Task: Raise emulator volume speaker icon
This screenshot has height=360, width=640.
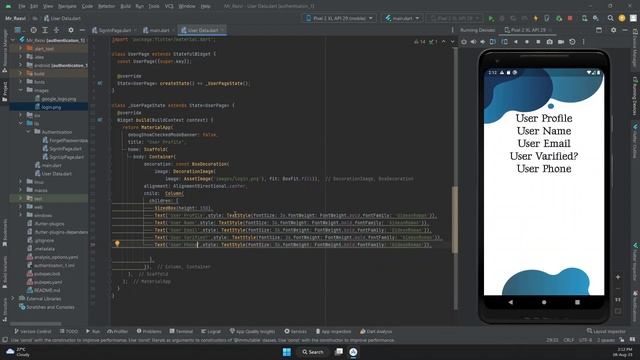Action: tap(473, 42)
